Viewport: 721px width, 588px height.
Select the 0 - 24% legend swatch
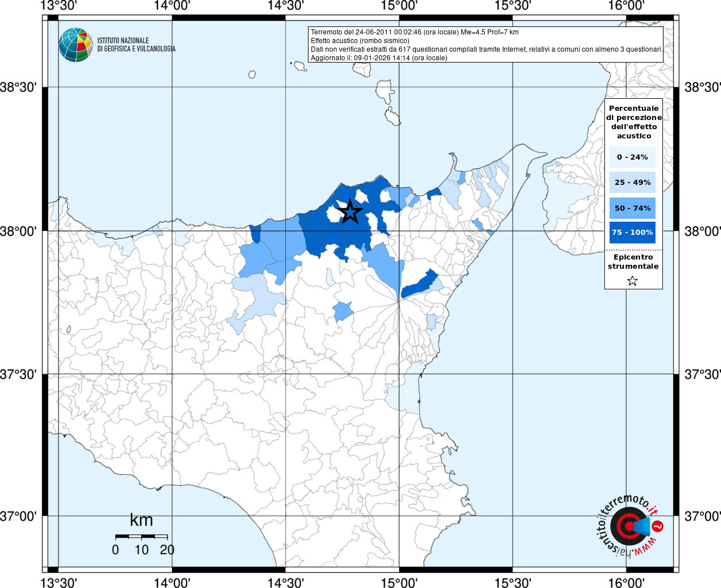click(633, 157)
